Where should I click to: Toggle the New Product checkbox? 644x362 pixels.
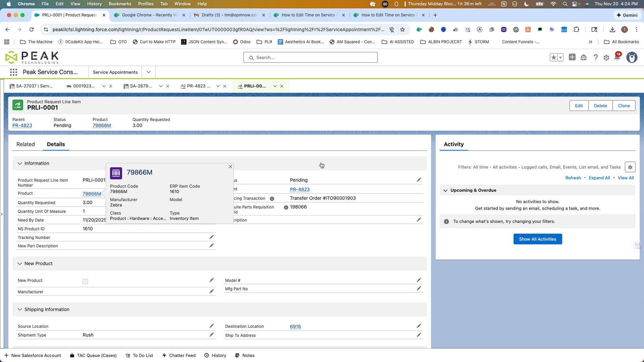pyautogui.click(x=85, y=282)
